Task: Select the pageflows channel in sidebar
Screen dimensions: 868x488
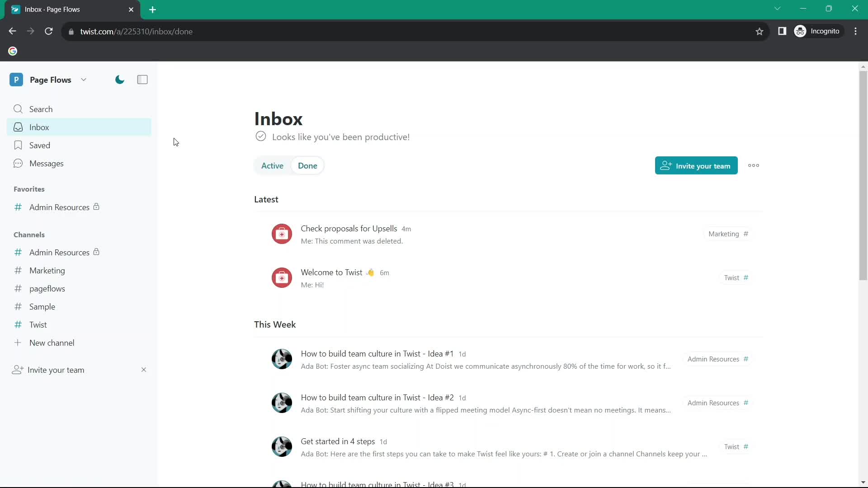Action: point(47,288)
